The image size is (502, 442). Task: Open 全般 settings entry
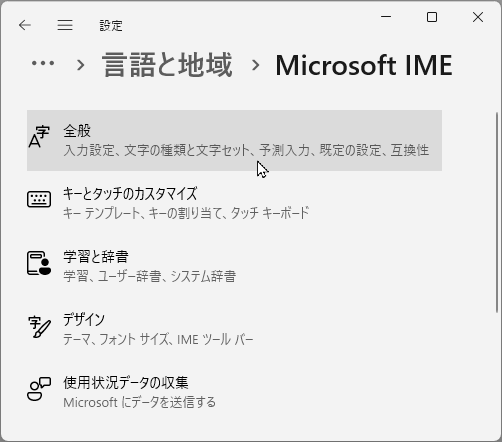pyautogui.click(x=234, y=140)
